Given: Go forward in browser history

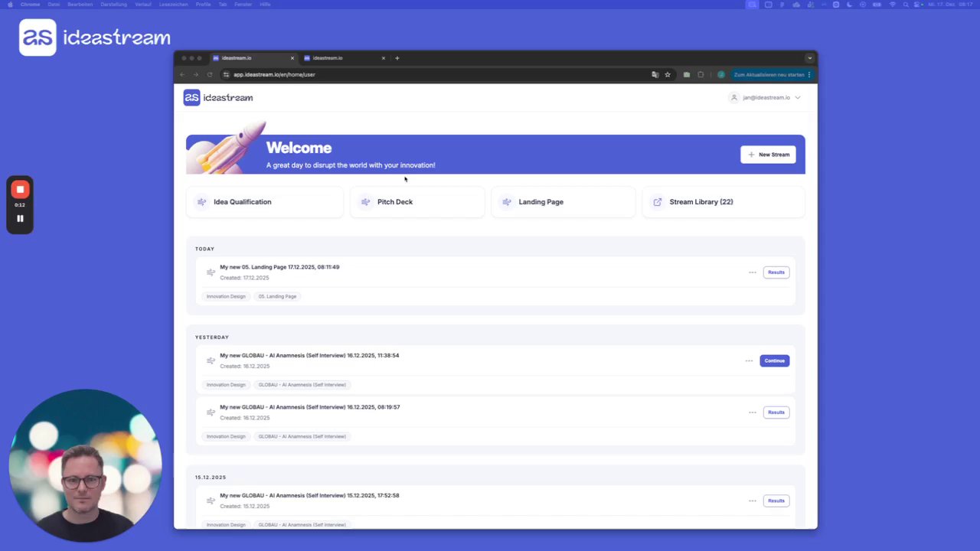Looking at the screenshot, I should coord(196,74).
